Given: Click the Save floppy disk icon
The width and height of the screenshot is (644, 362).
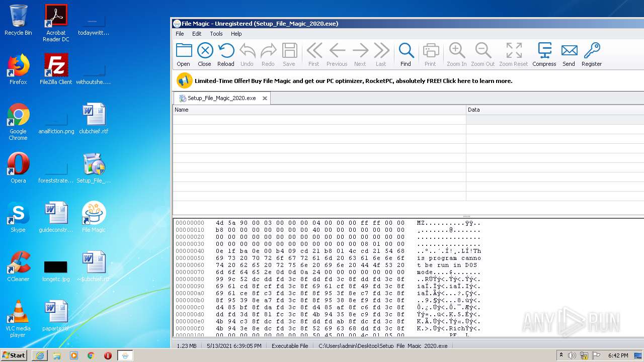Looking at the screenshot, I should tap(289, 54).
